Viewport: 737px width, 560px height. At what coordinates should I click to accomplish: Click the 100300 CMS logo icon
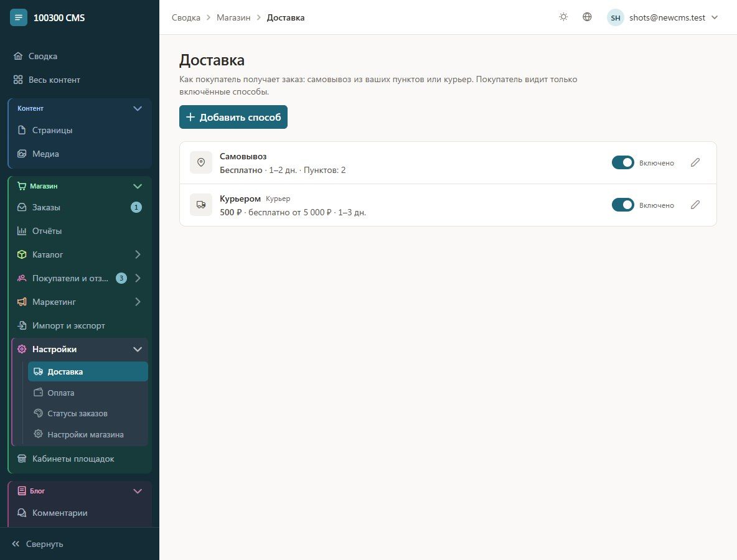(x=18, y=18)
